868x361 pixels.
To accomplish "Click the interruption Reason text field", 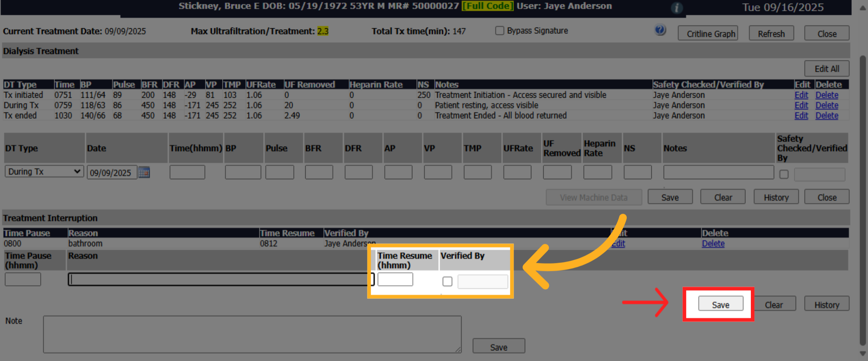I will pyautogui.click(x=221, y=279).
